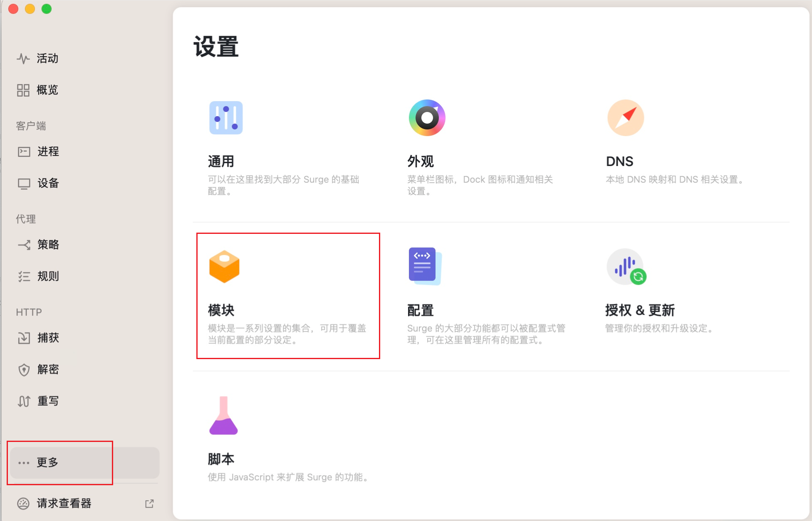
Task: Open the DNS compass icon
Action: tap(626, 118)
